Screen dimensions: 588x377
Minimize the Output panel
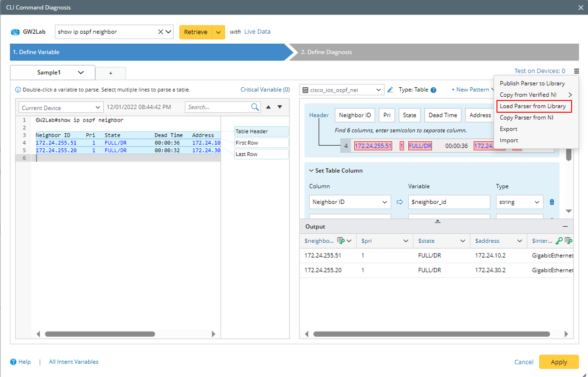[565, 226]
